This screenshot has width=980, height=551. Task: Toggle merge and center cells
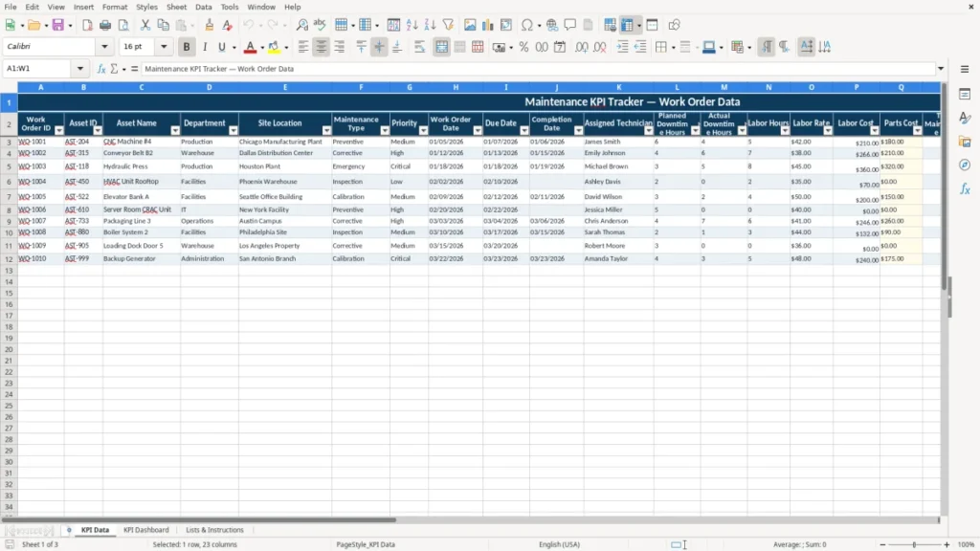(x=441, y=47)
